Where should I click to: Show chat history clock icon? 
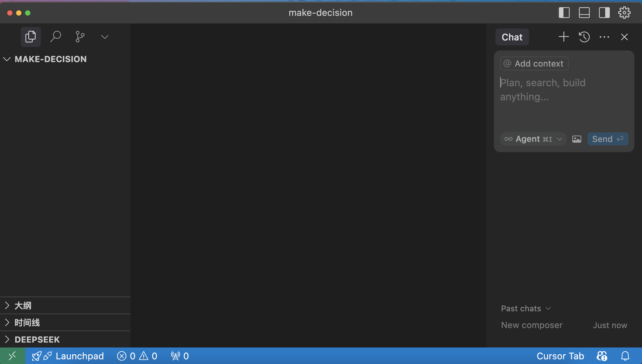[x=584, y=37]
